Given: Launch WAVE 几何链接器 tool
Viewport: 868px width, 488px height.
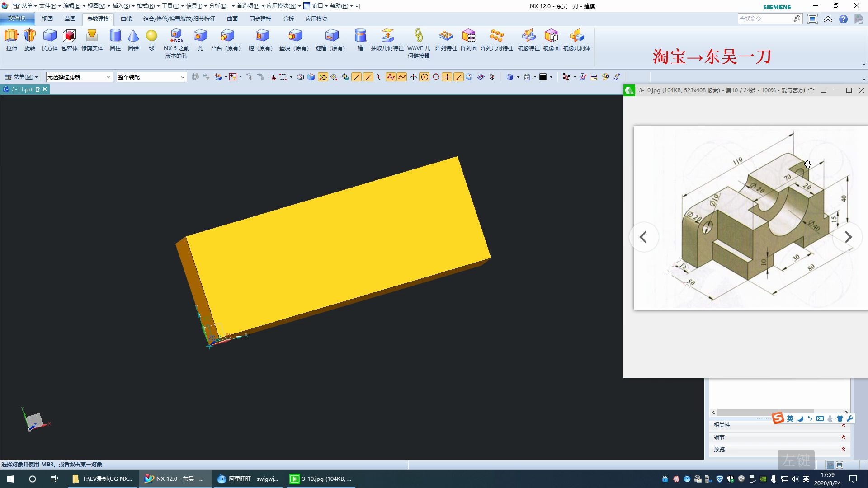Looking at the screenshot, I should [x=419, y=36].
